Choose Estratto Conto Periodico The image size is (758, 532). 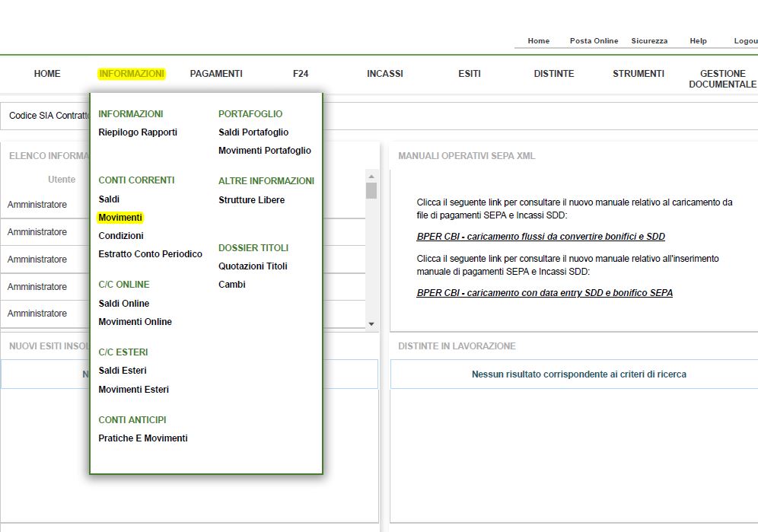(x=150, y=254)
